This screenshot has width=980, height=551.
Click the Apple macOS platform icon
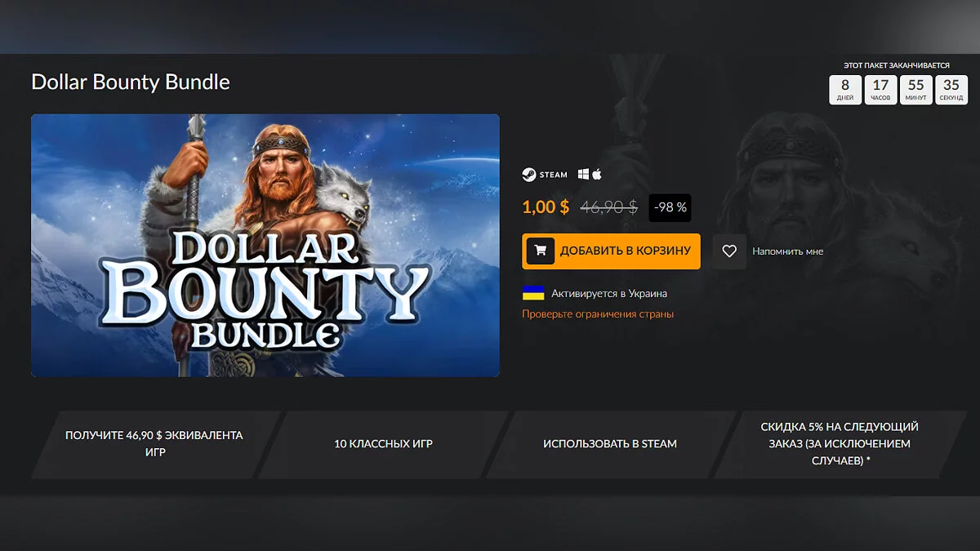point(597,175)
